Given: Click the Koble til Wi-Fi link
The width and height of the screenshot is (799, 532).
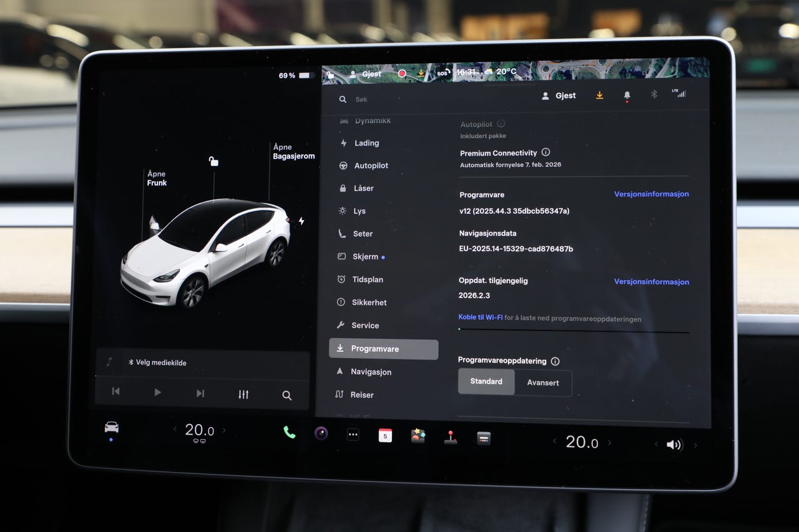Looking at the screenshot, I should coord(481,317).
